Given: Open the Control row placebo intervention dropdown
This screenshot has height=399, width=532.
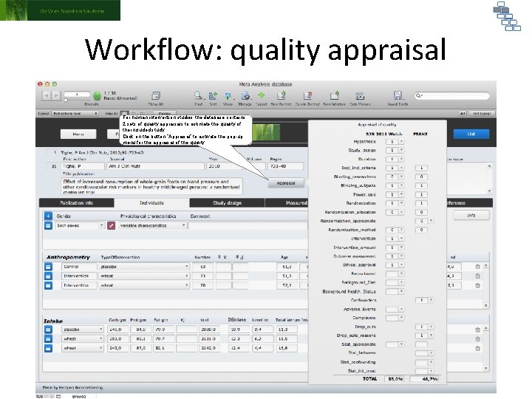Looking at the screenshot, I should pos(144,267).
